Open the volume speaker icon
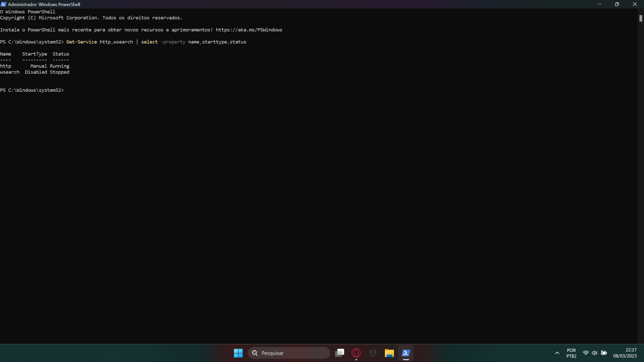The height and width of the screenshot is (362, 644). [594, 353]
